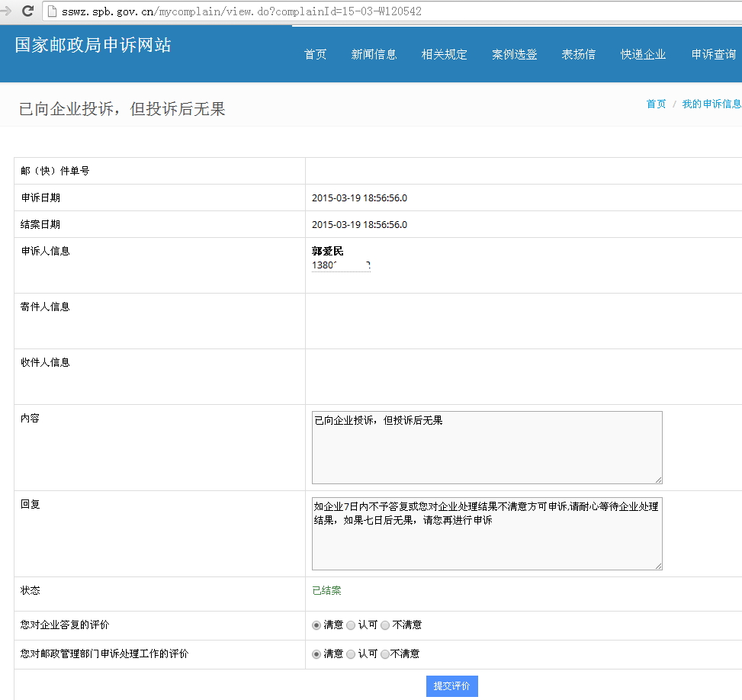742x700 pixels.
Task: Click the 寄件人信息 label
Action: pos(45,307)
